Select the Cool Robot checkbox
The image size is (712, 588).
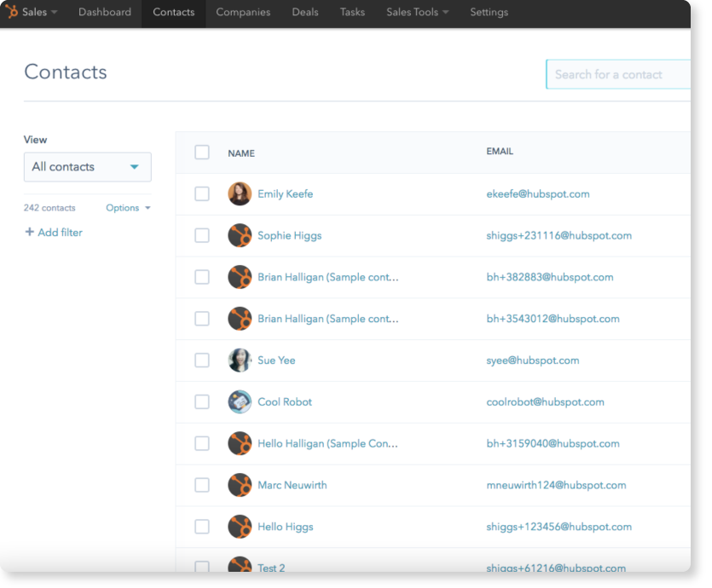point(202,402)
